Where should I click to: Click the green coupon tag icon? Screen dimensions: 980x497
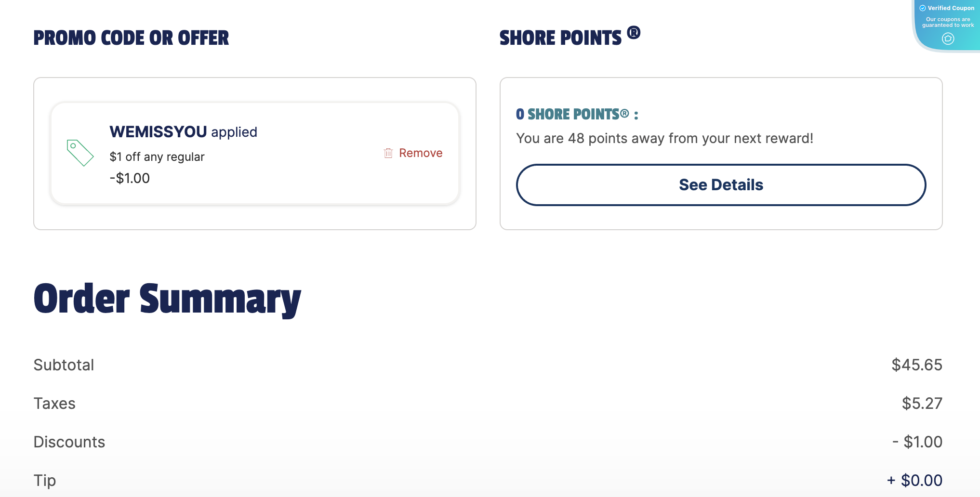[x=79, y=153]
